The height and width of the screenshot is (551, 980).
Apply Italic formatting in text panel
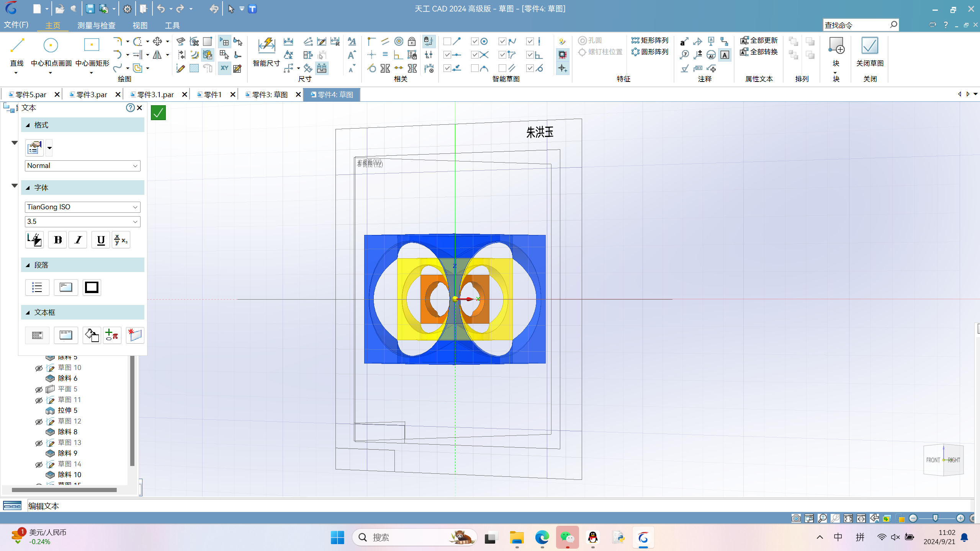click(78, 240)
